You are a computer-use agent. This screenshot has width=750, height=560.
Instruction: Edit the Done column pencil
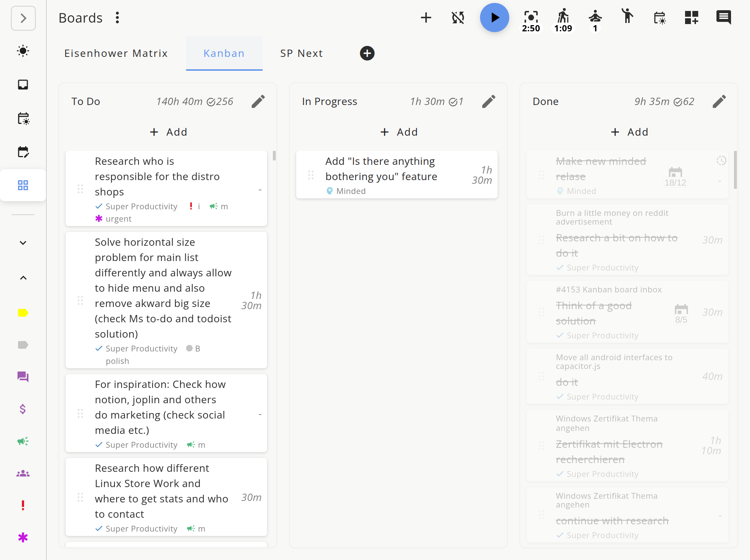click(719, 101)
